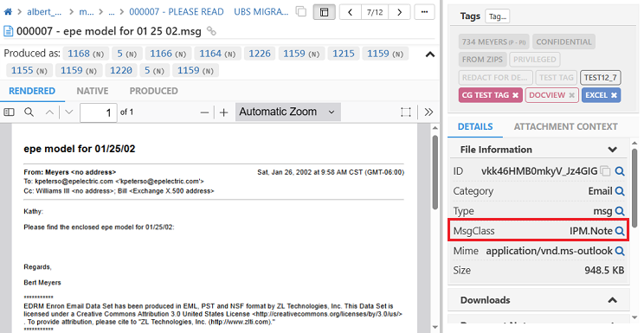Open production 1215 chip

click(x=344, y=54)
